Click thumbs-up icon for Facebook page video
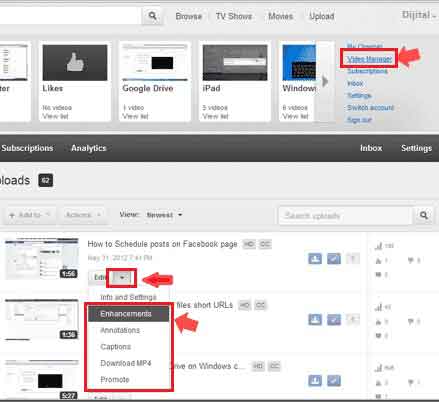 click(378, 261)
